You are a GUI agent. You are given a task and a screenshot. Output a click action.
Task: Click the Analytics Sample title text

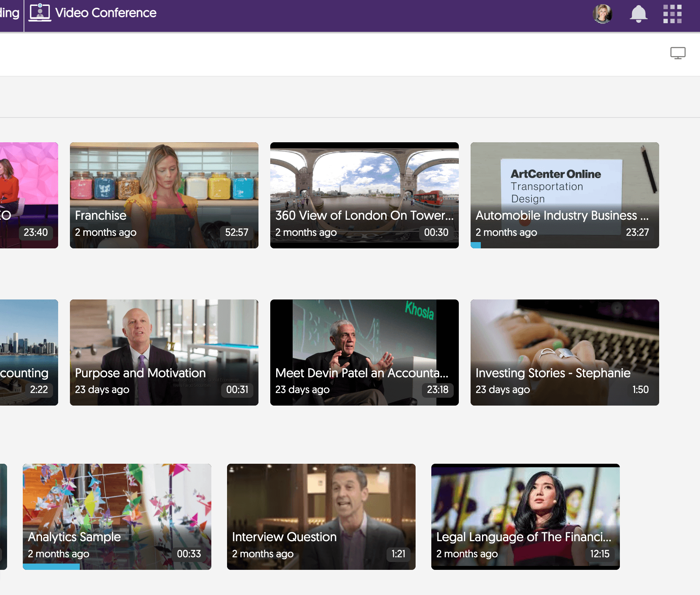click(x=74, y=537)
